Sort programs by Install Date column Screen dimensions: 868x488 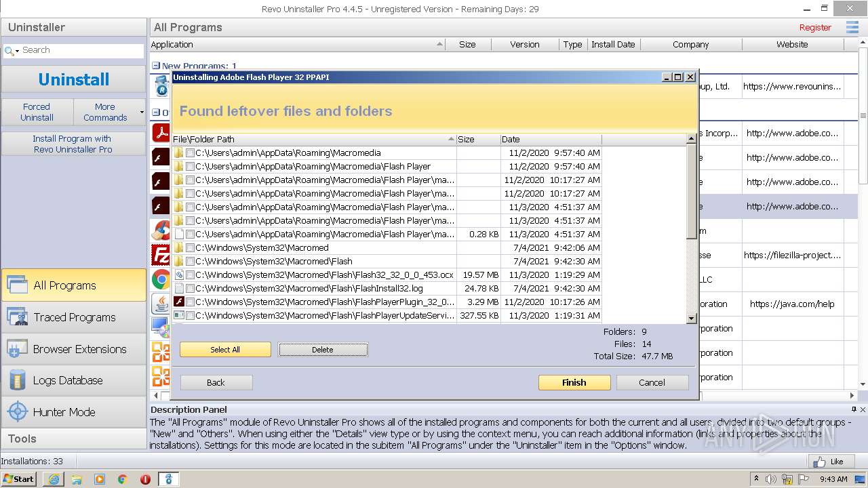613,44
